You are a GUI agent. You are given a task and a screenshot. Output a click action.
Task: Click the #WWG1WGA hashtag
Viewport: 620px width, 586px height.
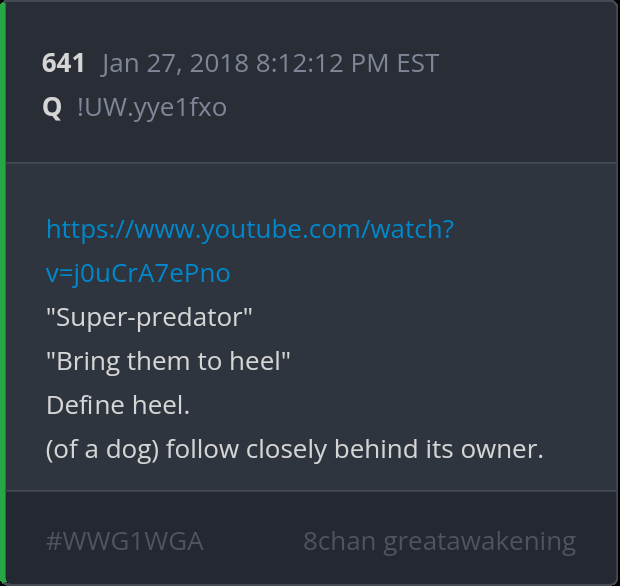click(x=125, y=541)
